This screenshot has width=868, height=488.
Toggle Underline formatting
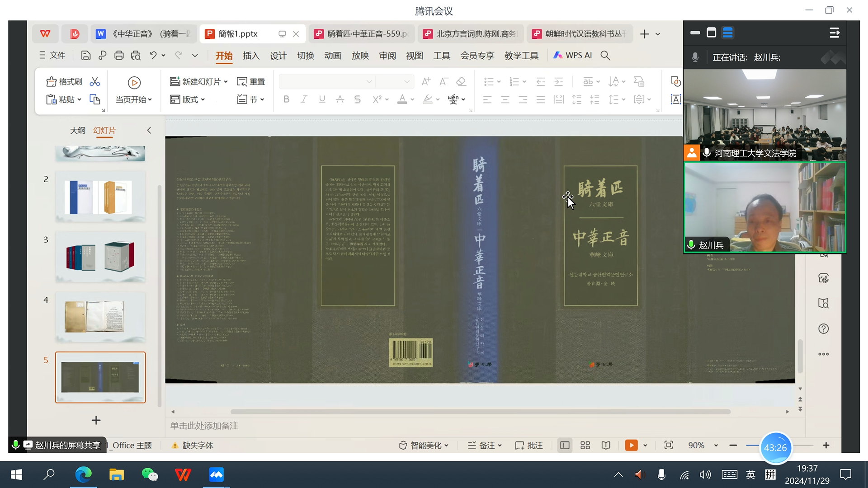[322, 99]
